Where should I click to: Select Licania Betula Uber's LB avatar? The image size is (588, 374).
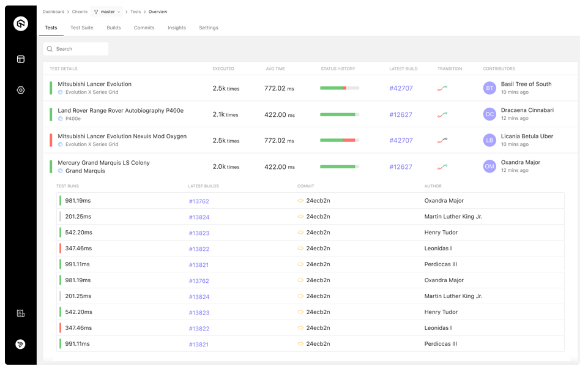489,140
